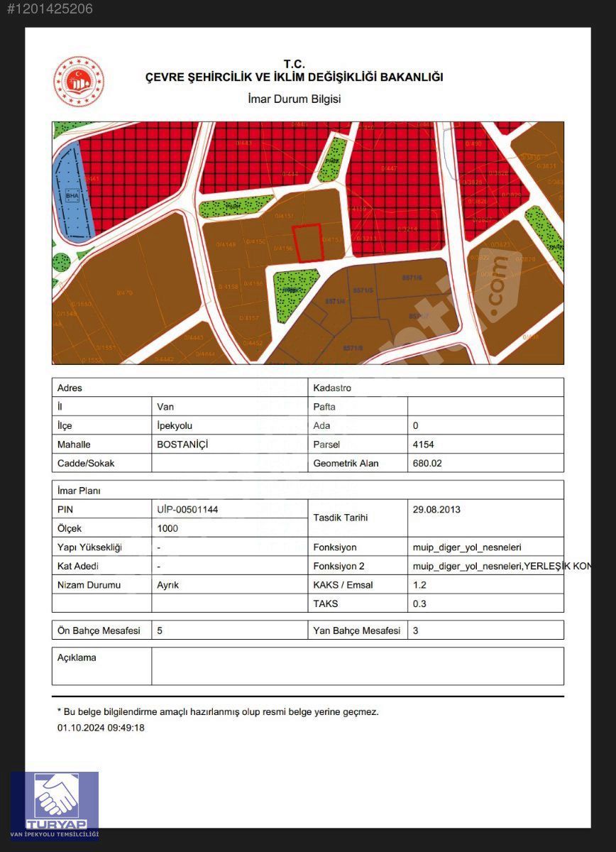Image resolution: width=616 pixels, height=852 pixels.
Task: Click the disclaimer note below the table
Action: [218, 711]
